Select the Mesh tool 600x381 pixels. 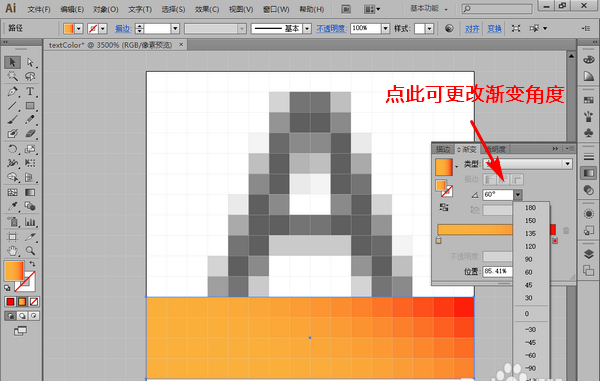click(12, 192)
